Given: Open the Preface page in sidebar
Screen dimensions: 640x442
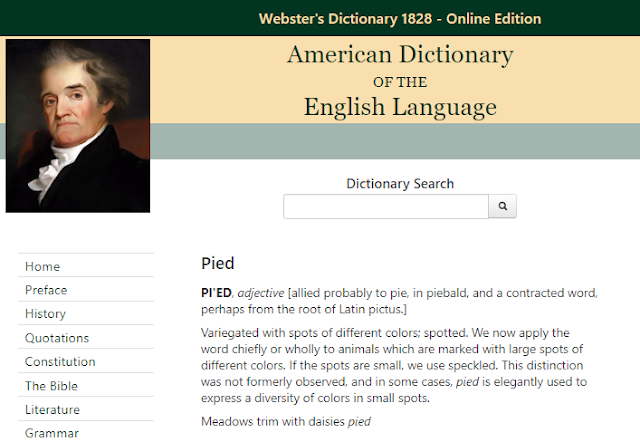Looking at the screenshot, I should point(86,290).
